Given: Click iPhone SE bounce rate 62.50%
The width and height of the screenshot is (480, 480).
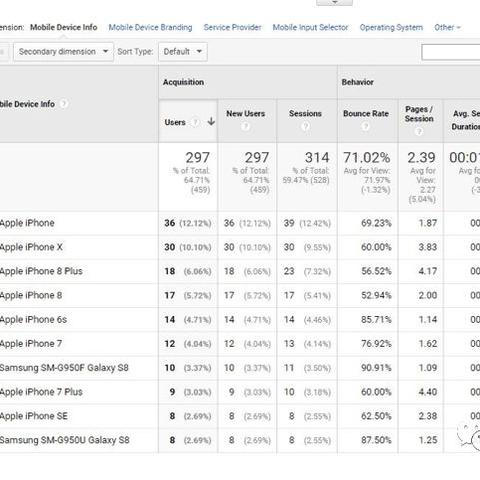Looking at the screenshot, I should [x=376, y=416].
